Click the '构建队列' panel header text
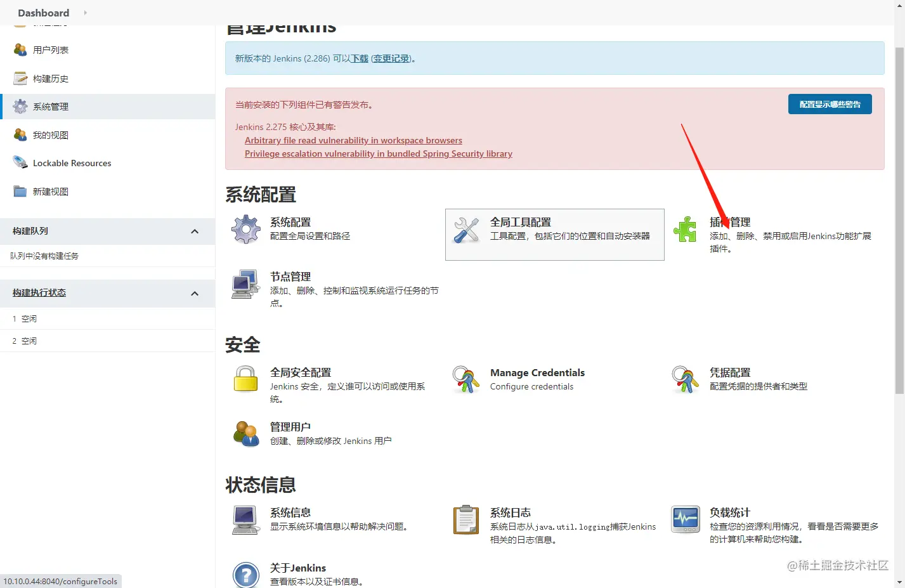The height and width of the screenshot is (588, 905). 30,231
